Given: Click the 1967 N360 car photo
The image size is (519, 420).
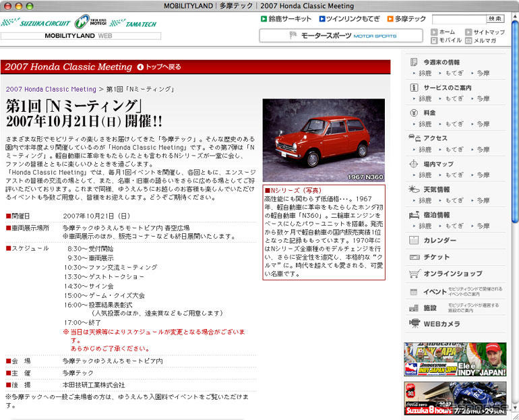Looking at the screenshot, I should click(324, 140).
